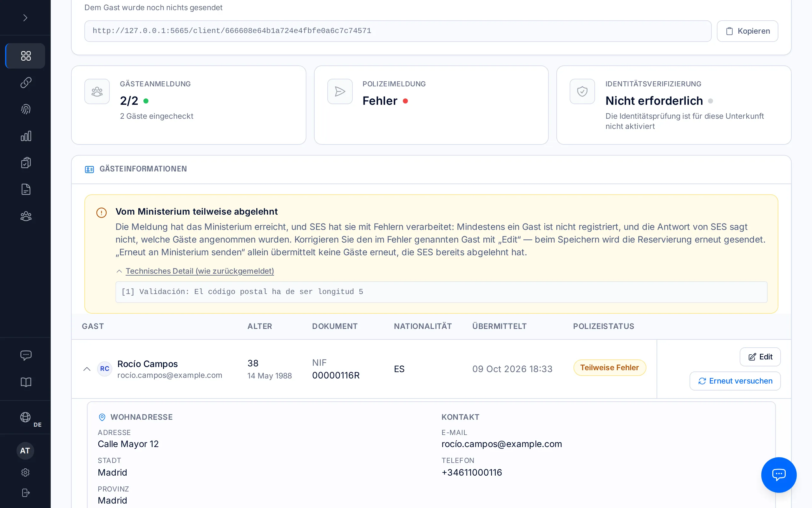
Task: Click the client URL field
Action: (398, 31)
